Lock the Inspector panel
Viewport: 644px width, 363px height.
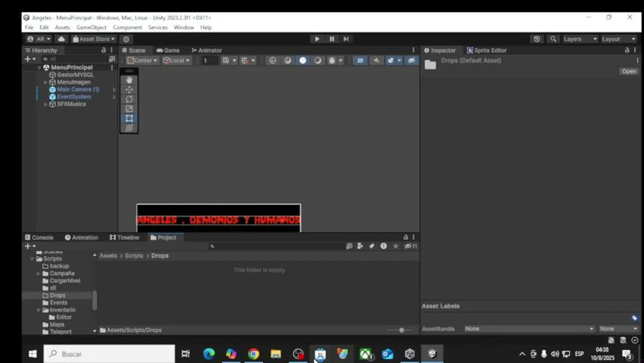pos(627,50)
